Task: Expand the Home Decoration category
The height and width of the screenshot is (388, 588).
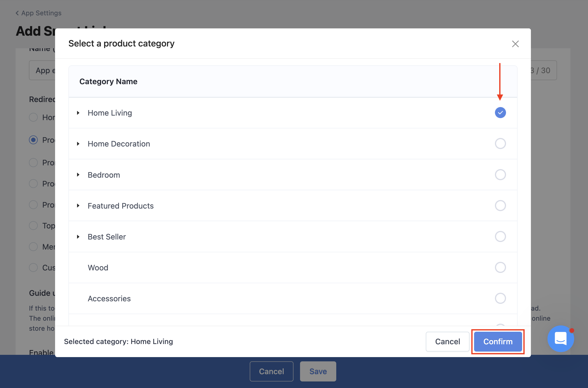Action: point(78,144)
